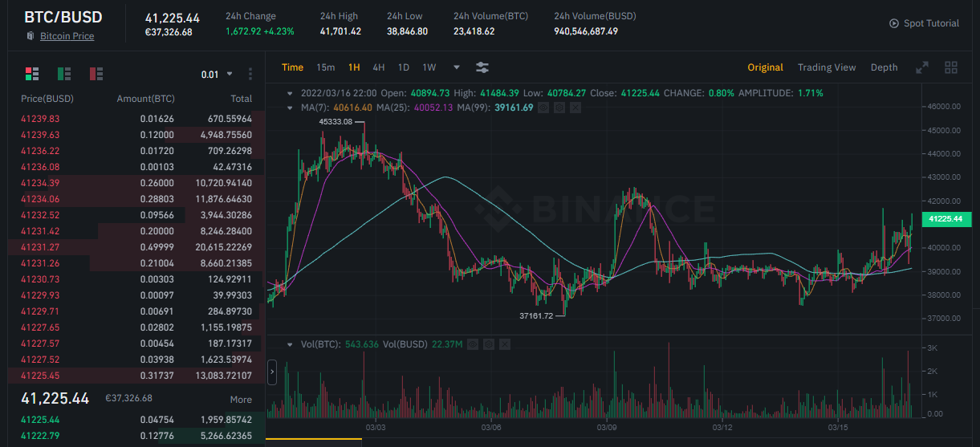Click the 45333.08 high price marker
980x447 pixels.
(335, 122)
